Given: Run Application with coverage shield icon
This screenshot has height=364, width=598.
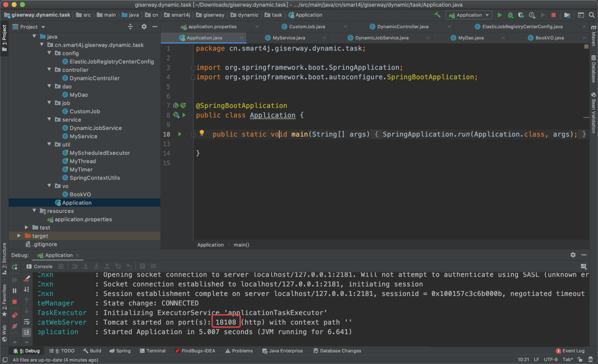Looking at the screenshot, I should click(x=521, y=15).
